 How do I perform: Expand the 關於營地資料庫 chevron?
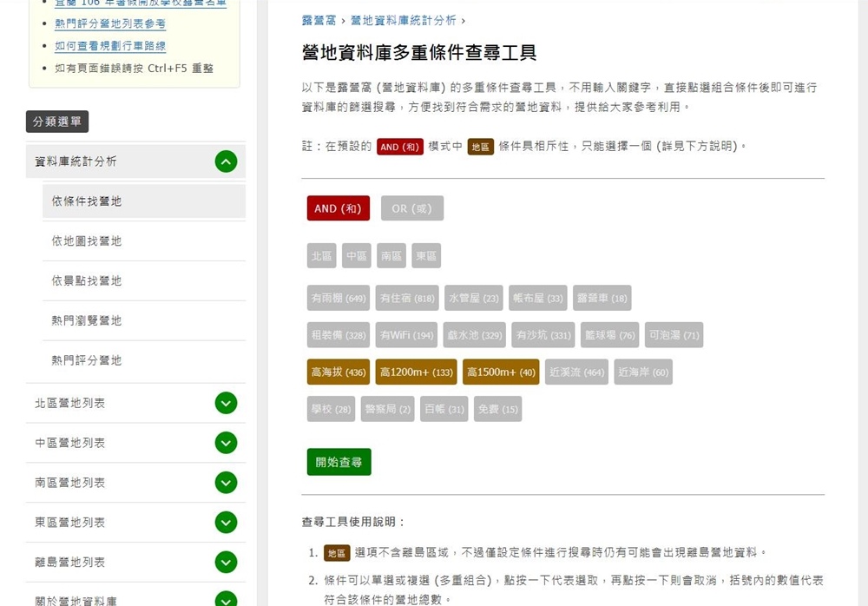coord(226,599)
